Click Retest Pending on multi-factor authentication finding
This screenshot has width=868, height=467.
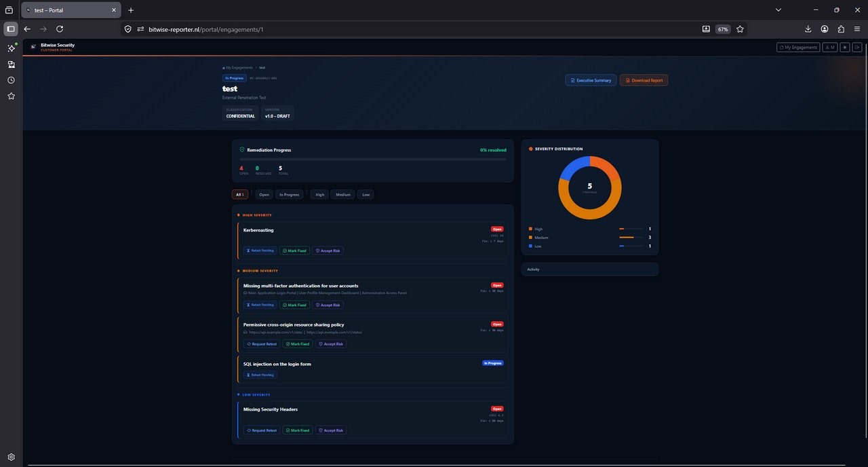[x=260, y=305]
